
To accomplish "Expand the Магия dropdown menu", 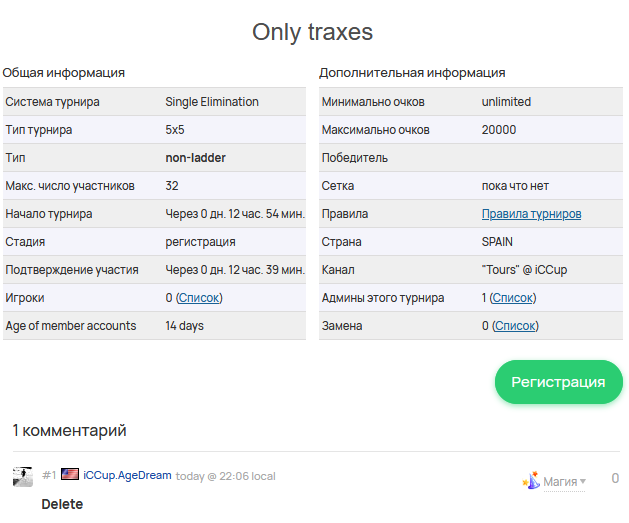I will point(564,481).
